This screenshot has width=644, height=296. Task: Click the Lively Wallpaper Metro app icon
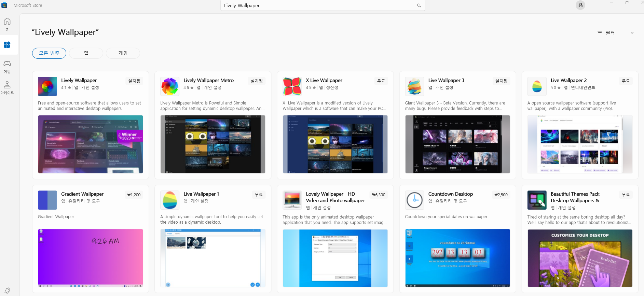pyautogui.click(x=170, y=86)
